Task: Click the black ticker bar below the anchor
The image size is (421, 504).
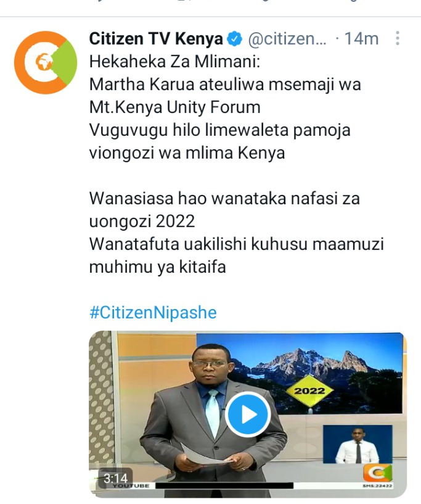Action: click(224, 485)
